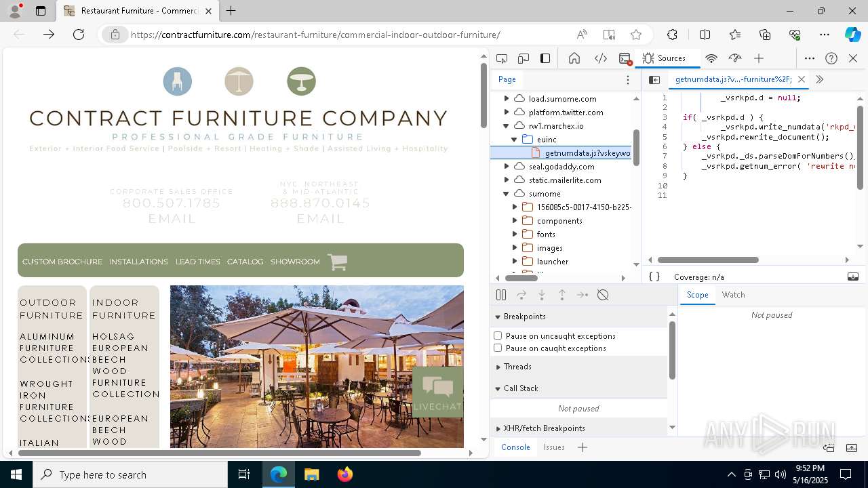Toggle device emulation icon in DevTools
Screen dimensions: 868x488
524,58
